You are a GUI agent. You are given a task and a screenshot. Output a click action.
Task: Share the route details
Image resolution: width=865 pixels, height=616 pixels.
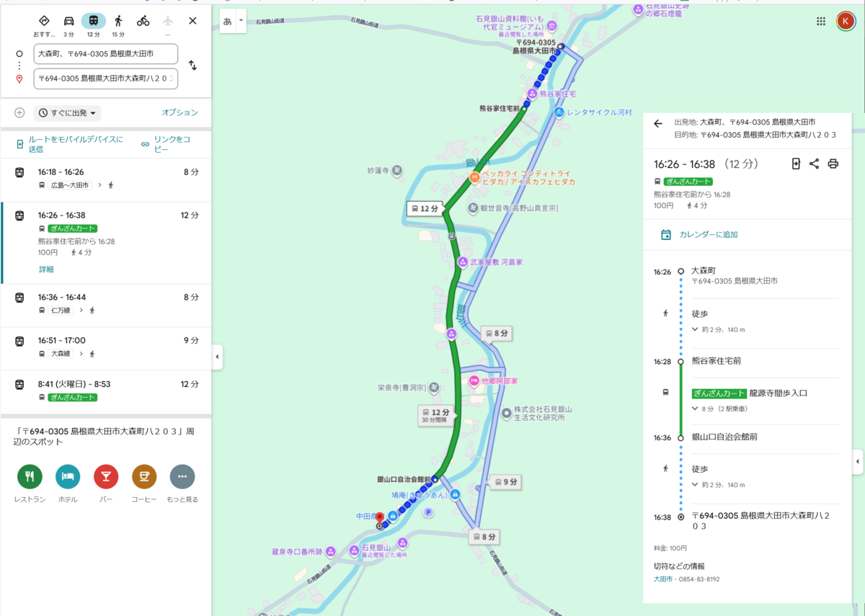point(814,164)
